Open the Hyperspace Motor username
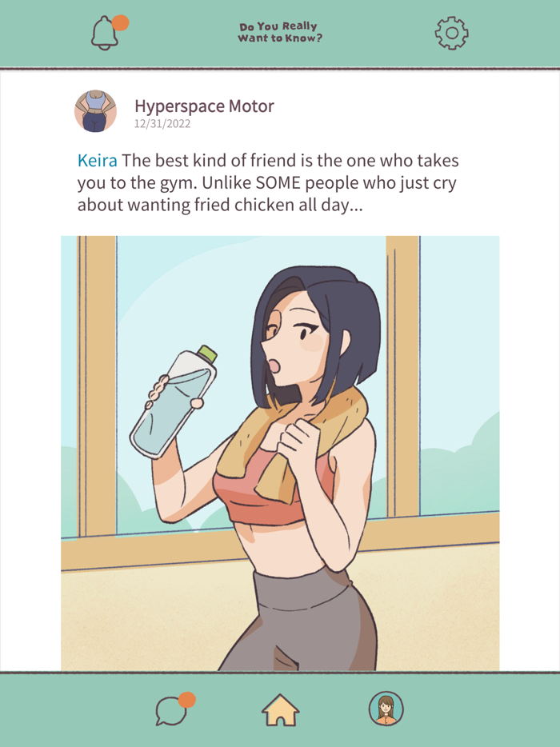560x747 pixels. coord(205,106)
